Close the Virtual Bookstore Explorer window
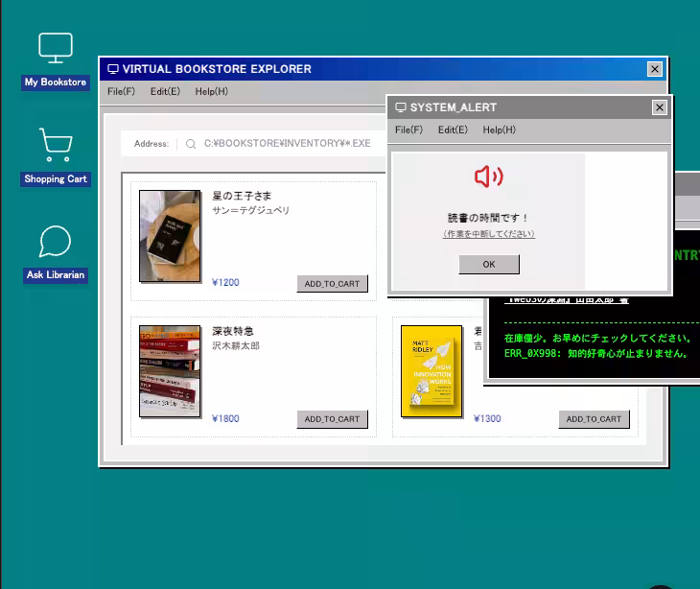 pos(655,69)
